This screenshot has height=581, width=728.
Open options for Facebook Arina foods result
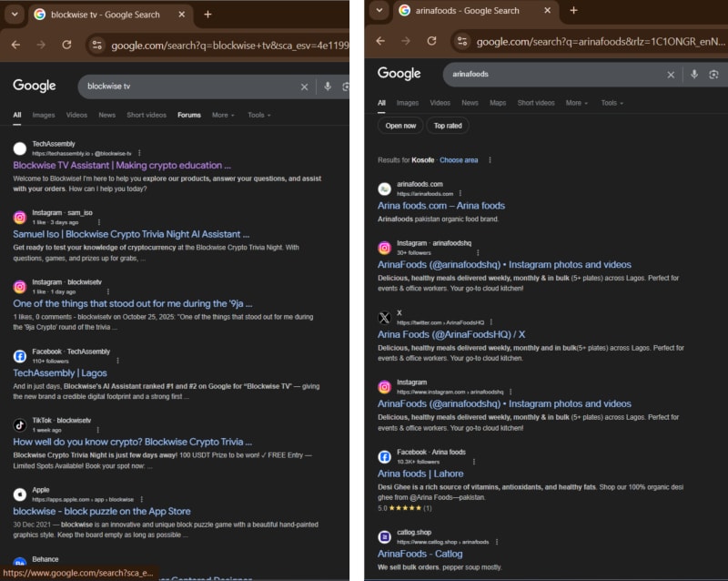(473, 462)
